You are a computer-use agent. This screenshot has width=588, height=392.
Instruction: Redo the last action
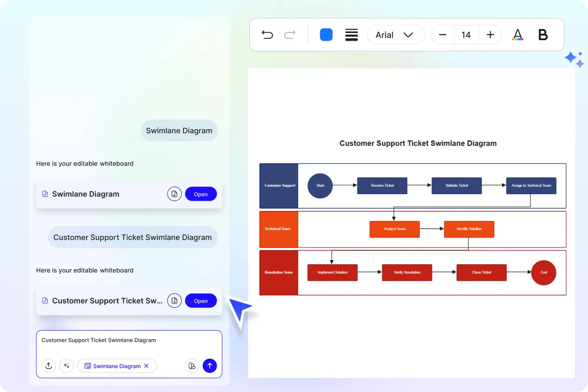[x=290, y=35]
